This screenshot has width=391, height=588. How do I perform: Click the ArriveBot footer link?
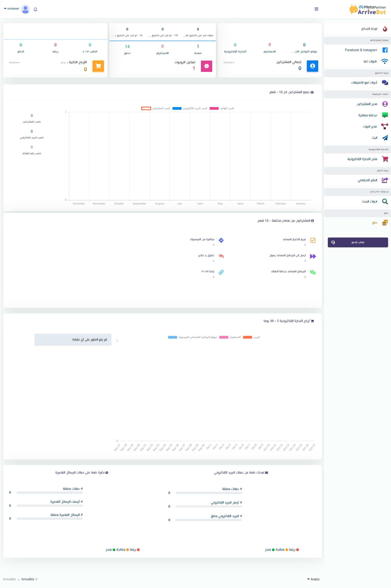click(28, 579)
